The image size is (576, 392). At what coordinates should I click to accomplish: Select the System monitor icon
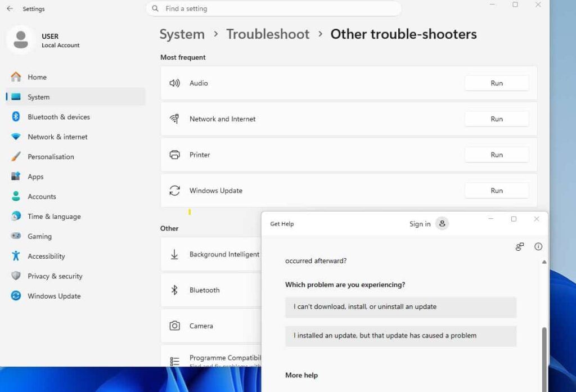point(16,97)
